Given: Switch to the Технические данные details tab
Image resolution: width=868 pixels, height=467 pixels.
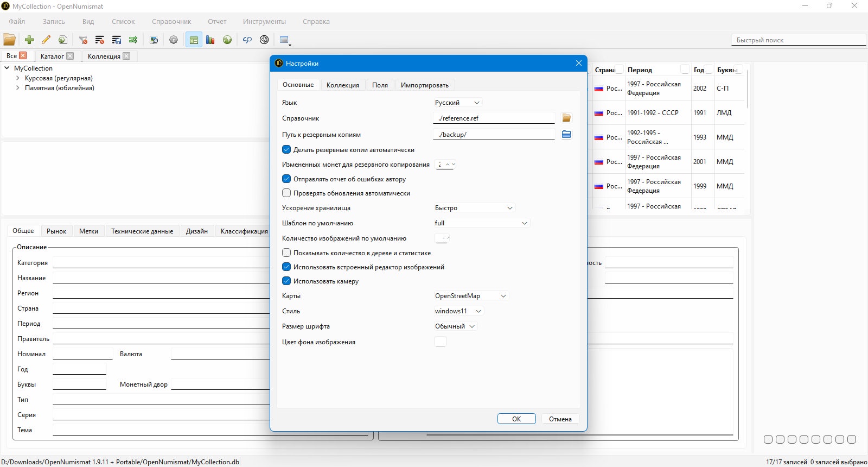Looking at the screenshot, I should tap(142, 231).
